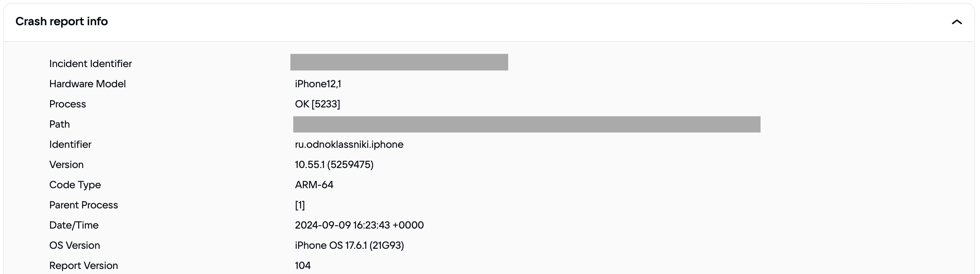The image size is (980, 274).
Task: Click the Path row label
Action: tap(60, 124)
